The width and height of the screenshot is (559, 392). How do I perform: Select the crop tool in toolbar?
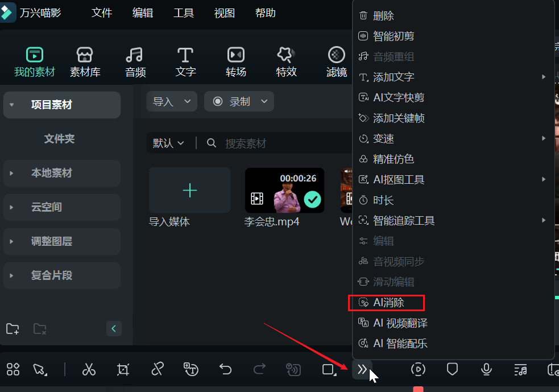[x=123, y=370]
